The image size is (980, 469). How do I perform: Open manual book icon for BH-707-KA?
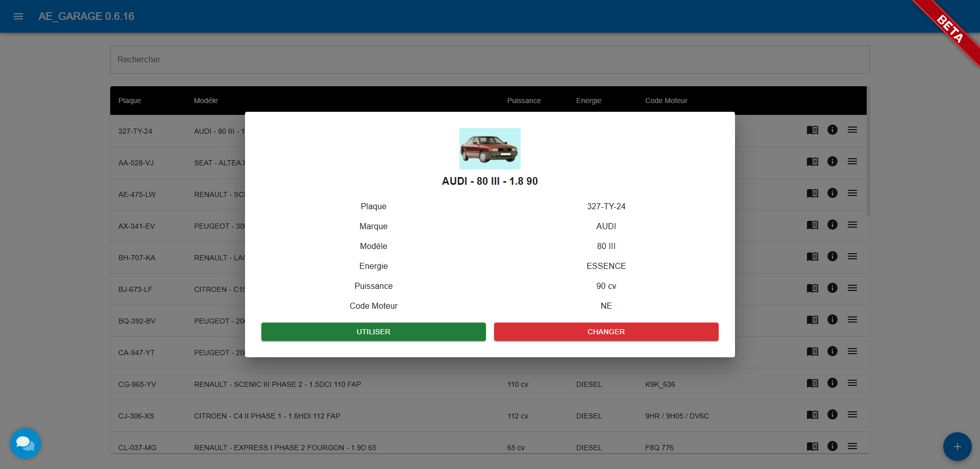point(813,257)
